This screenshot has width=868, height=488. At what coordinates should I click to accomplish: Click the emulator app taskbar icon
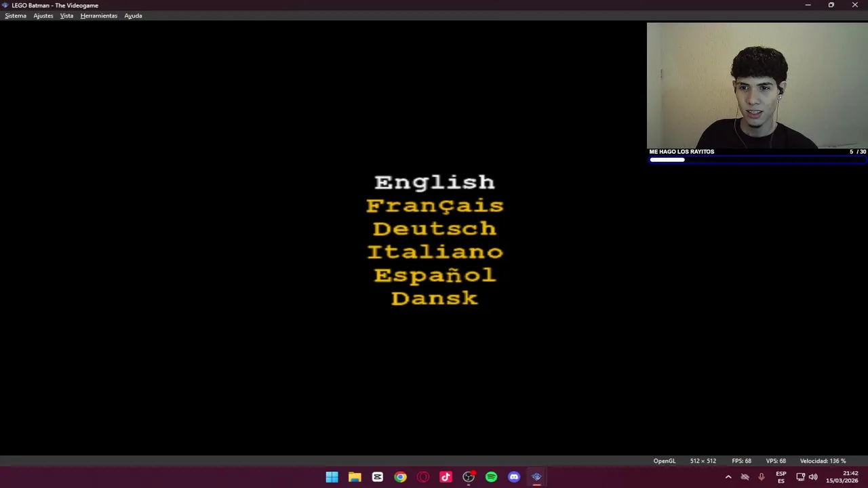[536, 477]
